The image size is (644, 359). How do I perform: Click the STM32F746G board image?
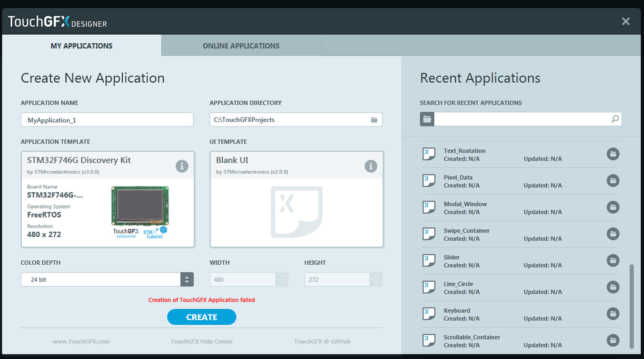pyautogui.click(x=140, y=206)
